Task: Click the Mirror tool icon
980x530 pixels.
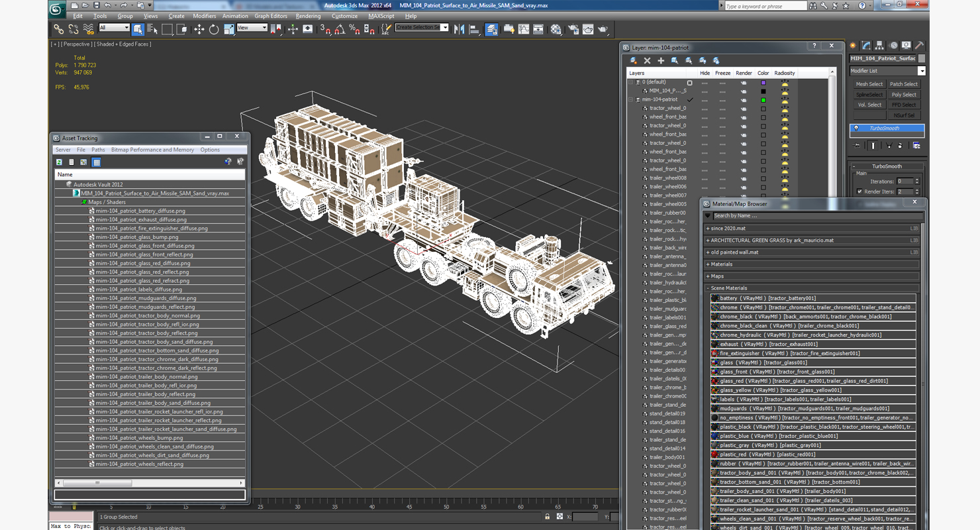Action: [x=459, y=29]
